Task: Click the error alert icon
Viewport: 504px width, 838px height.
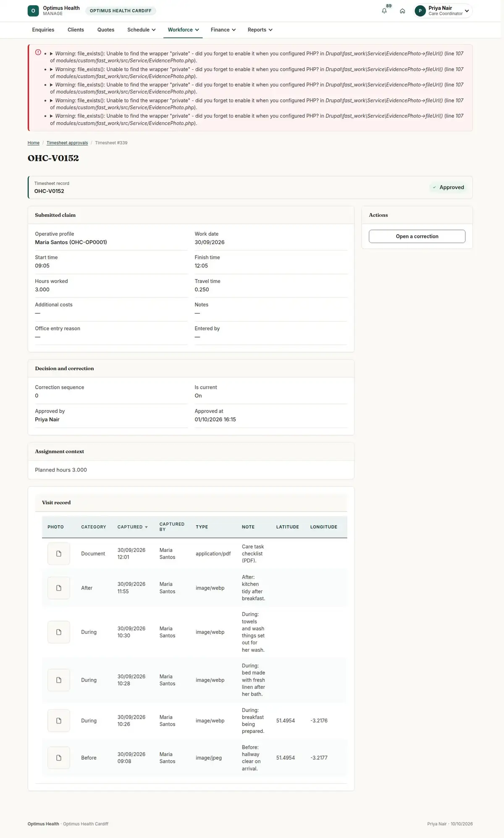Action: click(x=38, y=53)
